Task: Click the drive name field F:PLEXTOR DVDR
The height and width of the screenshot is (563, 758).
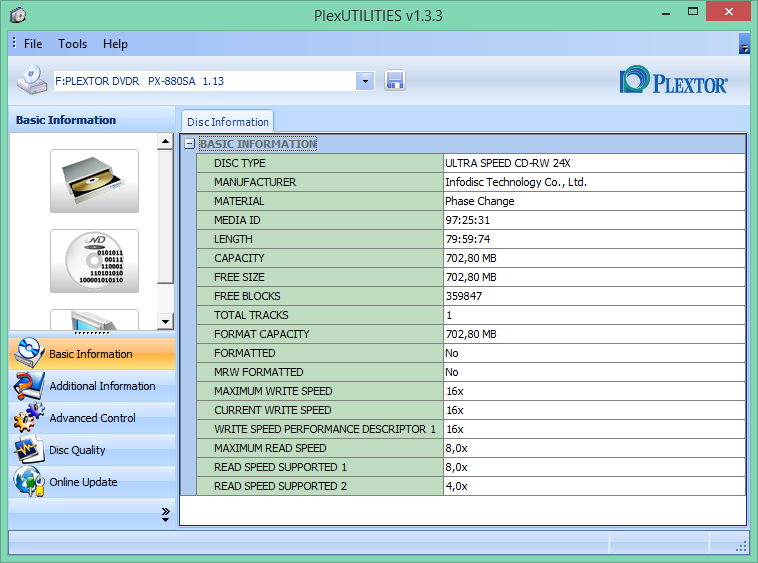Action: point(205,81)
